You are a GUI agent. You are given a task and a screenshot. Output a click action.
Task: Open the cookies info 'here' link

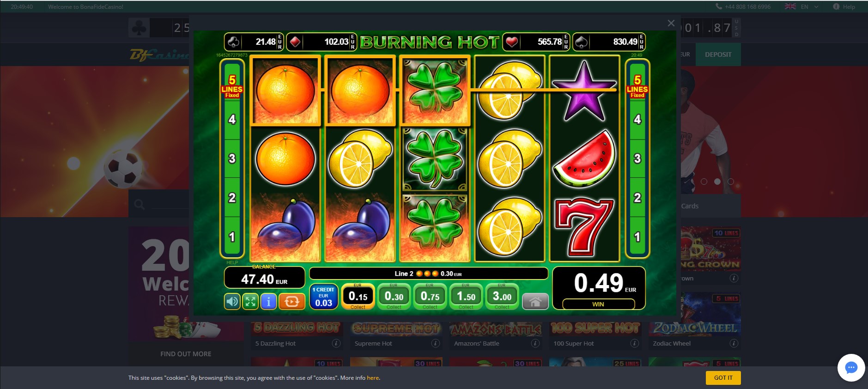pos(373,378)
